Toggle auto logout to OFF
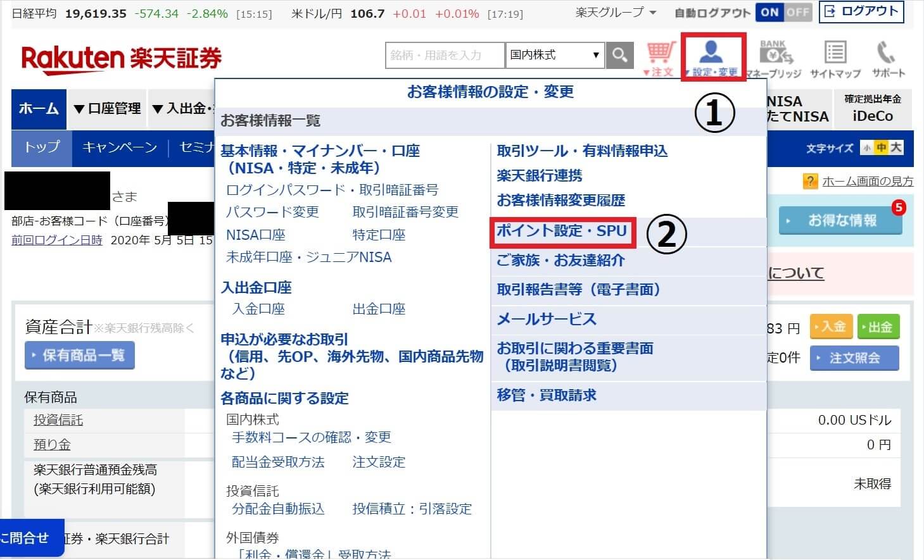 pyautogui.click(x=798, y=12)
